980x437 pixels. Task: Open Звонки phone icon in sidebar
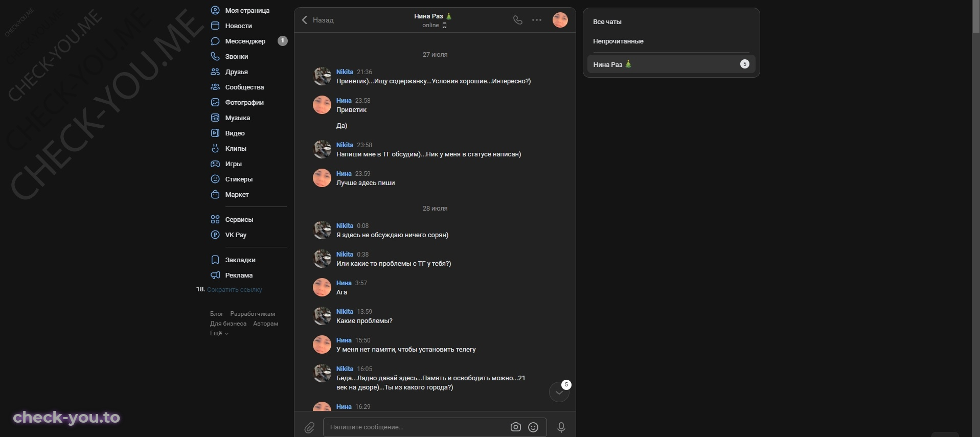point(215,56)
